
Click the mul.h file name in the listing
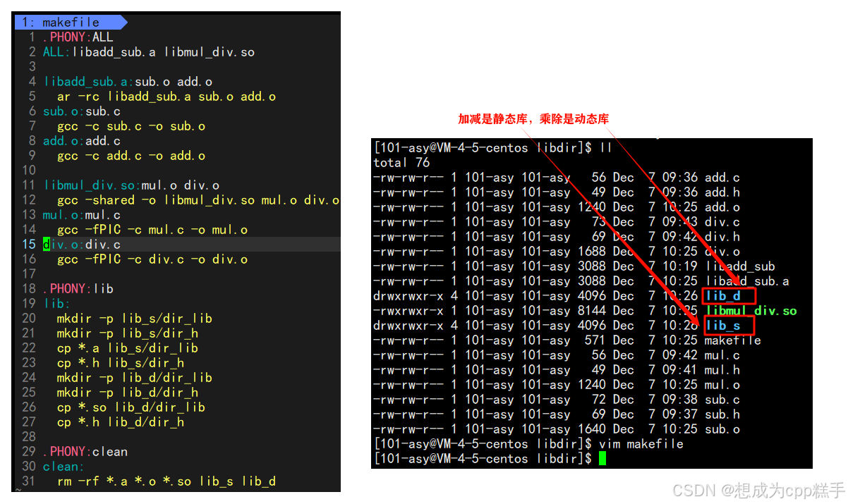click(x=723, y=370)
